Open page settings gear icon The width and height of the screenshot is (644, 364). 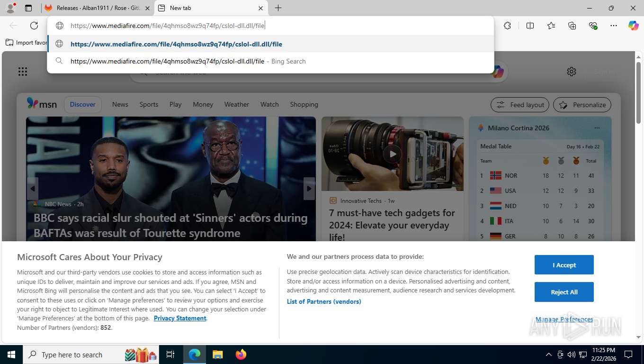572,72
